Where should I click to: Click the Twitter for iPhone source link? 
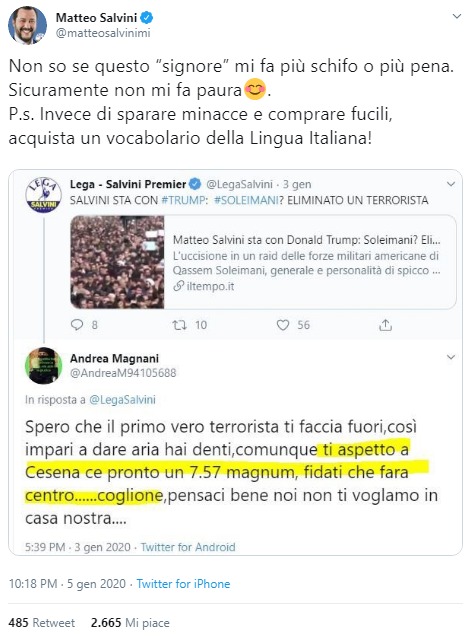coord(183,584)
